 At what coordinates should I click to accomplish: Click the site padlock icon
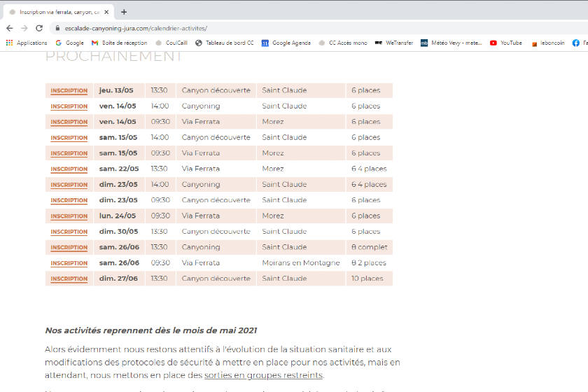[57, 28]
